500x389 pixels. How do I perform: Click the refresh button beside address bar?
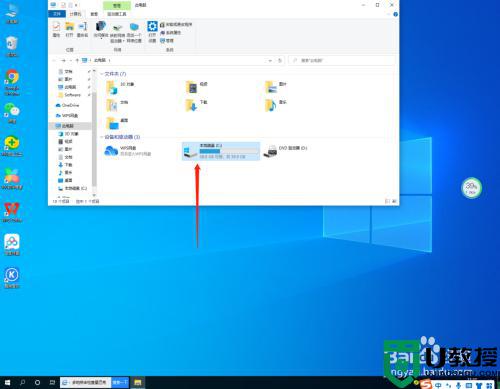[x=280, y=61]
